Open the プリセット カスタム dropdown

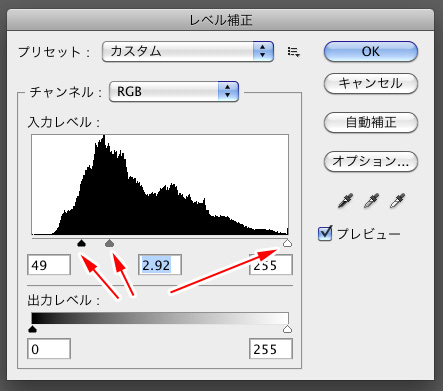pos(188,52)
